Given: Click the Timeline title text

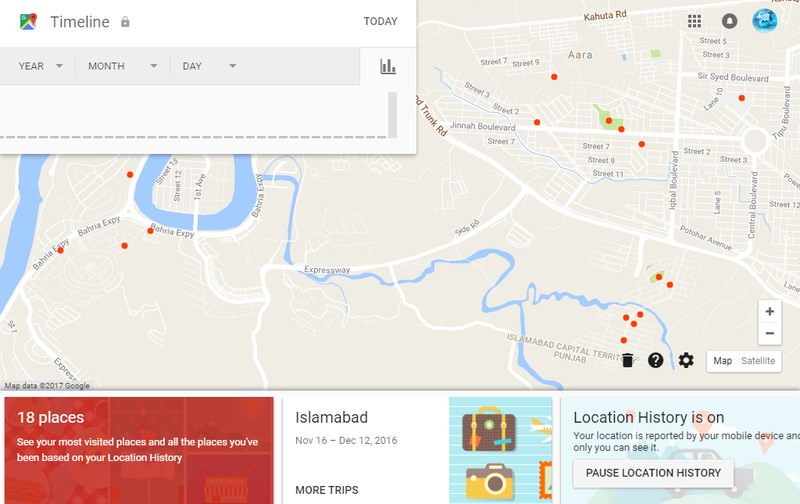Looking at the screenshot, I should pyautogui.click(x=80, y=22).
